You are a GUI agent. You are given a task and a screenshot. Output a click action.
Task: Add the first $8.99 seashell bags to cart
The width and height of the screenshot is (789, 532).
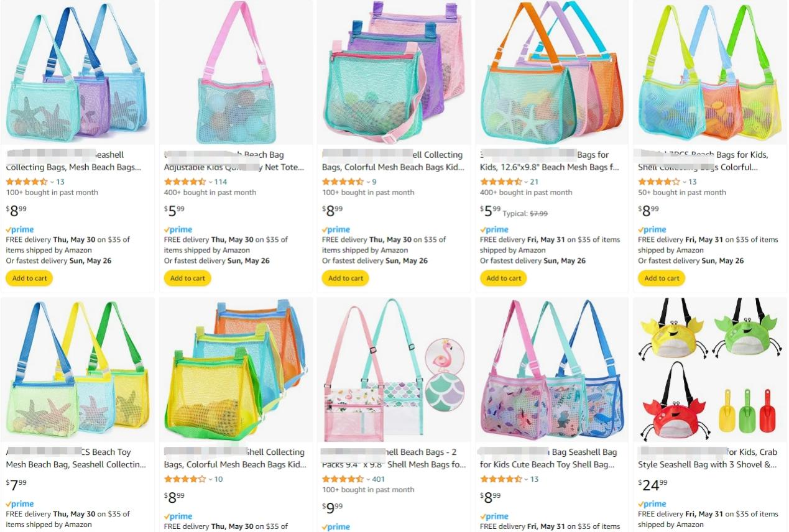click(29, 278)
